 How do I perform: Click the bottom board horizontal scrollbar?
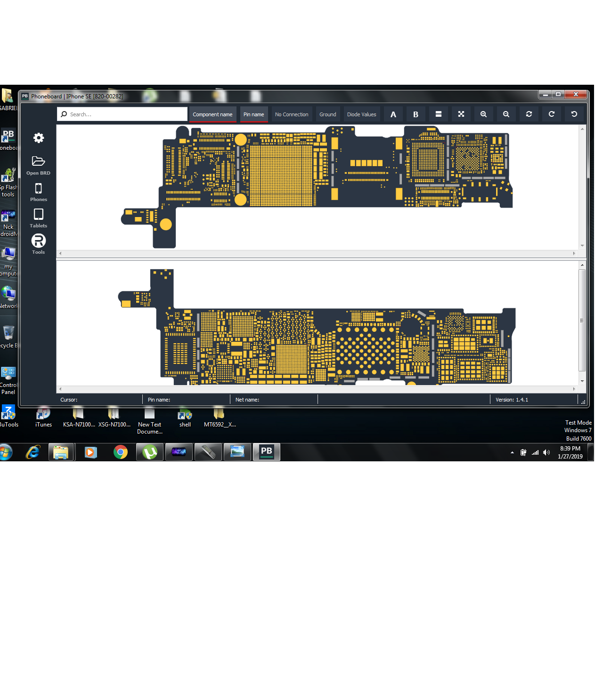[317, 389]
